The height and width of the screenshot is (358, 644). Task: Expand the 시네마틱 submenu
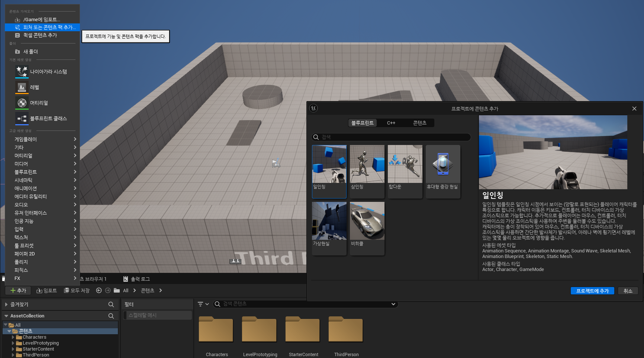[42, 180]
